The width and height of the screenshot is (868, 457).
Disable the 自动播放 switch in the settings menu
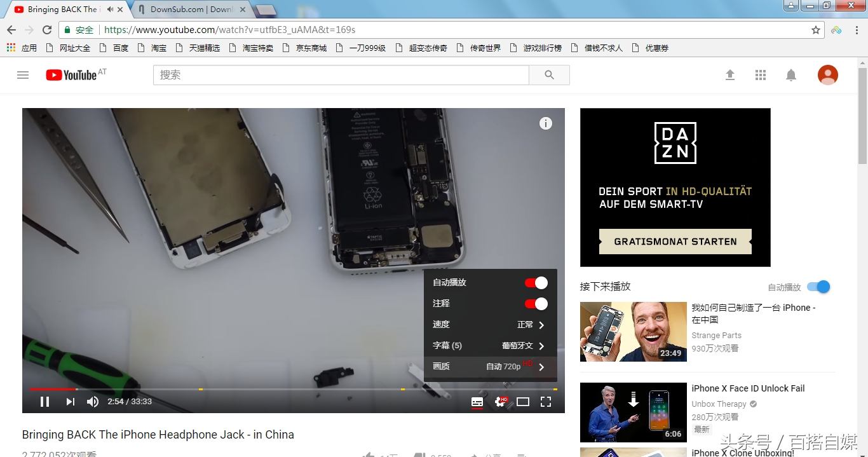pyautogui.click(x=535, y=282)
